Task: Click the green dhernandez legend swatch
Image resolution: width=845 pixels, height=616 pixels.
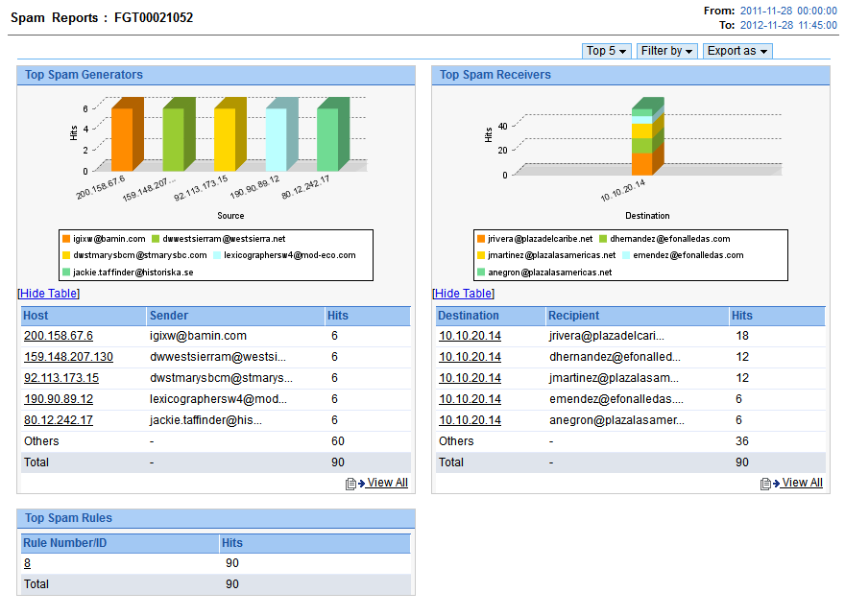Action: [603, 239]
